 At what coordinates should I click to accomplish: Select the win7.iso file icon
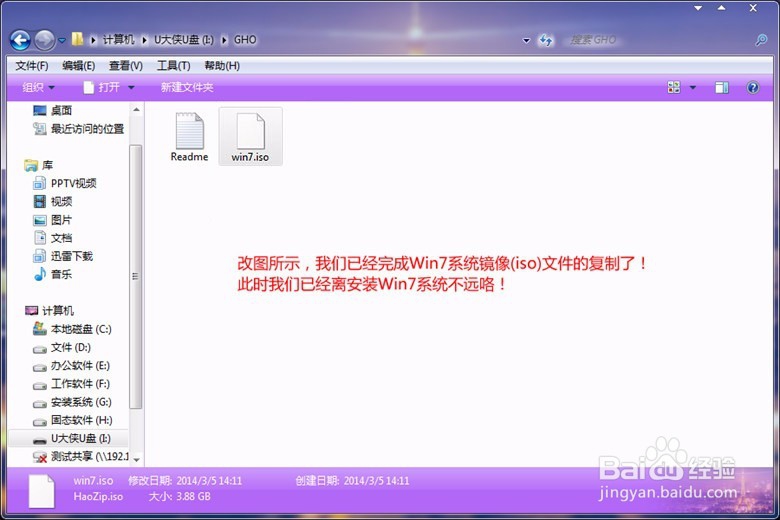pos(251,137)
